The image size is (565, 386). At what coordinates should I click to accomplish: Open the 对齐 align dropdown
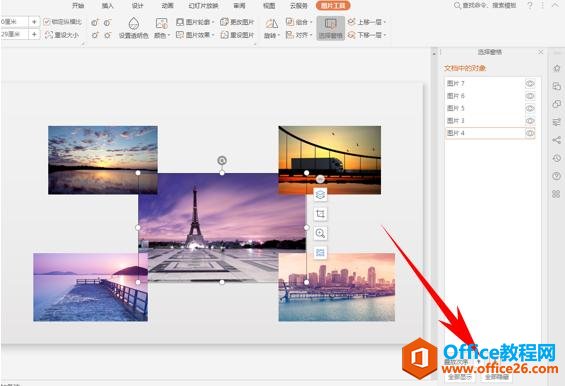[x=299, y=35]
